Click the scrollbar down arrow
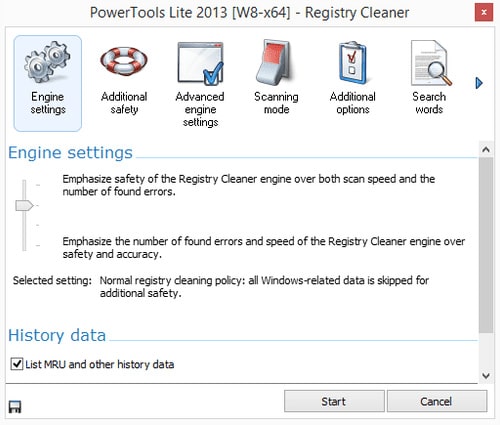The width and height of the screenshot is (500, 425). 486,376
